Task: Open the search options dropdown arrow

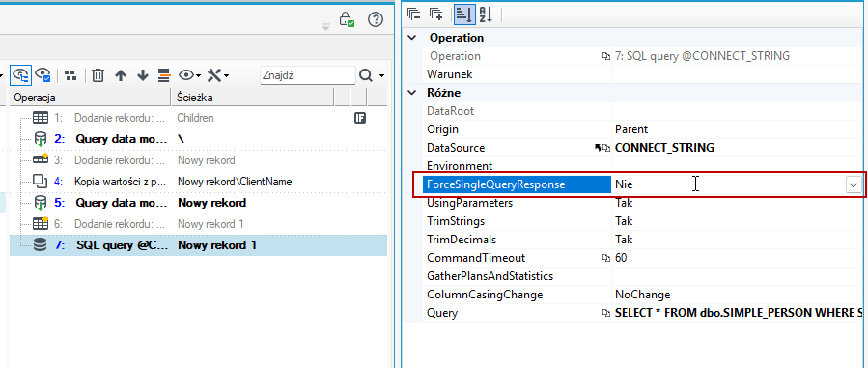Action: coord(381,75)
